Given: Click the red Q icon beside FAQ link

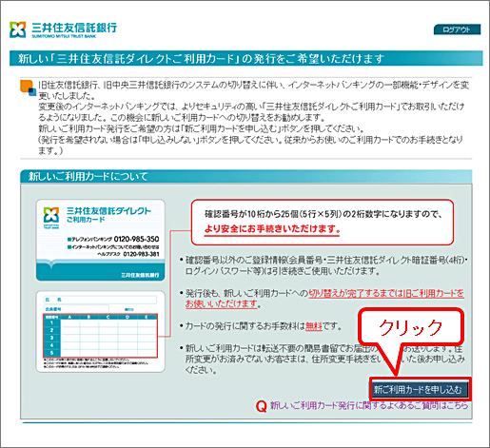Looking at the screenshot, I should 261,406.
